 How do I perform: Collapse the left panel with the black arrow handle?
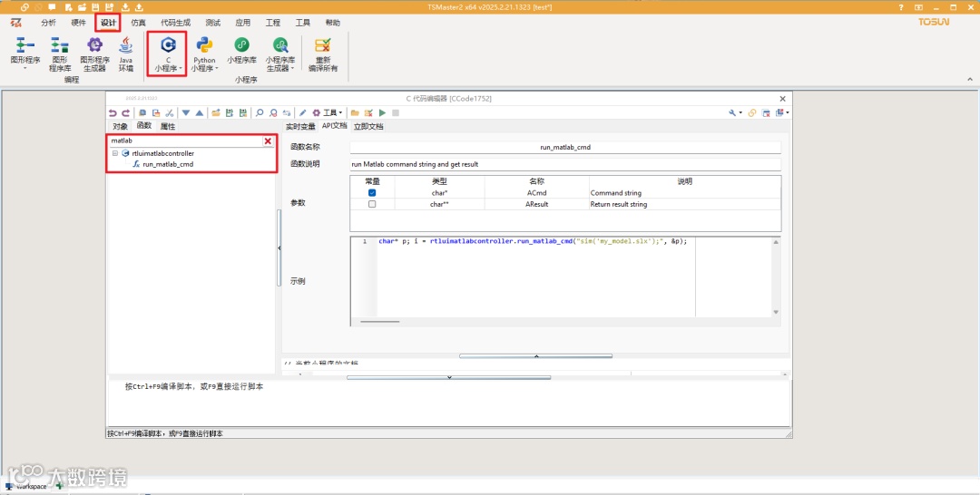click(x=279, y=247)
